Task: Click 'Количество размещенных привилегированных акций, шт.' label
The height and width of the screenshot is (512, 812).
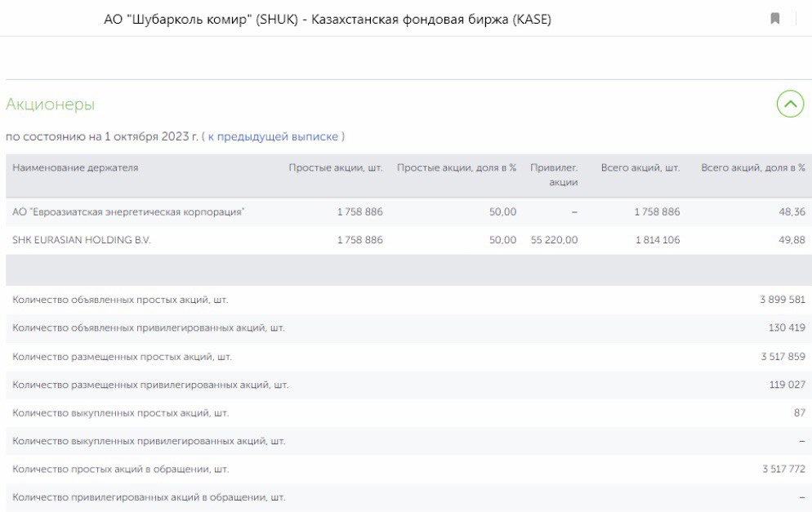Action: click(150, 385)
